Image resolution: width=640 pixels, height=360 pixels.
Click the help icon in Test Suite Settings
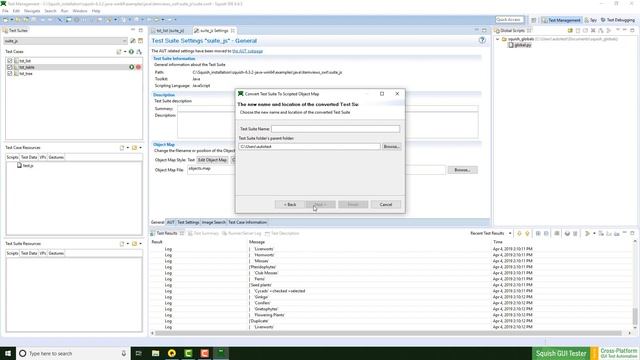click(x=482, y=40)
